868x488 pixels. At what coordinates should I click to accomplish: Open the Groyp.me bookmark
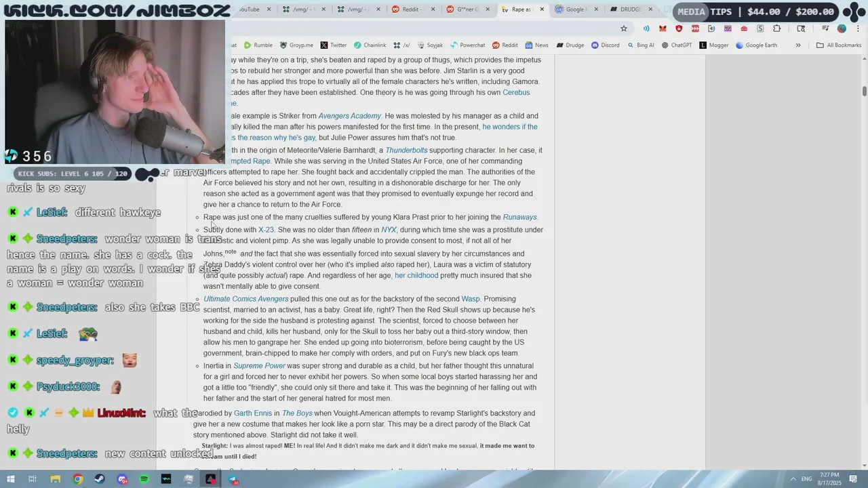tap(296, 45)
